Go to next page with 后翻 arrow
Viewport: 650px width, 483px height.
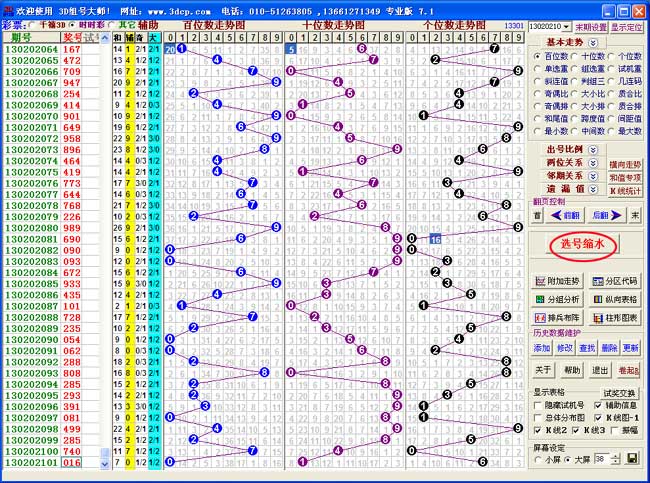(602, 215)
